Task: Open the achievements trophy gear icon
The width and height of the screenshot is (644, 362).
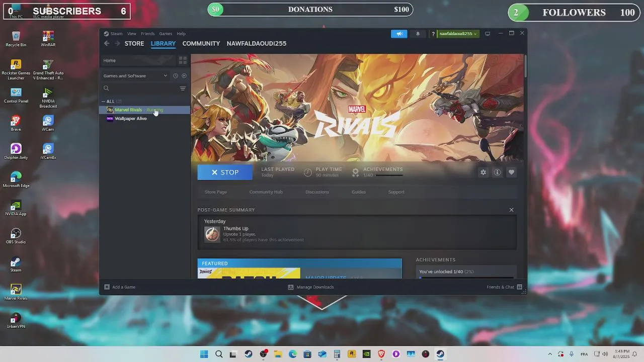Action: (355, 172)
